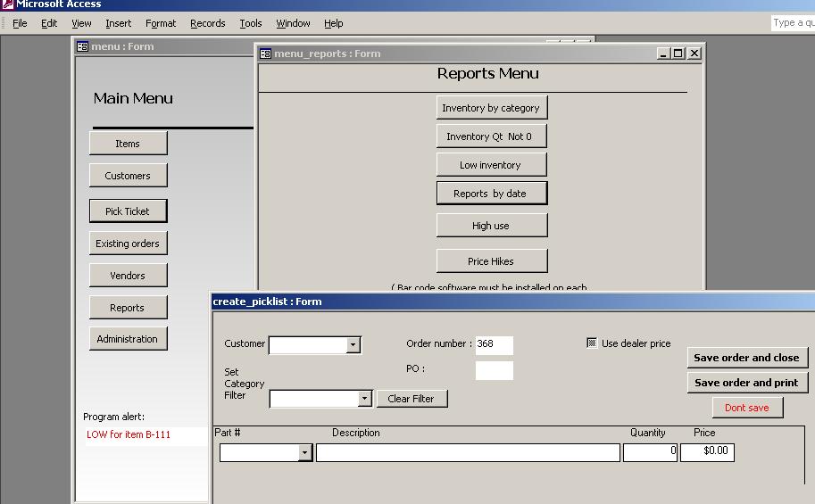Click the Main Menu heading
The image size is (815, 504).
coord(133,98)
